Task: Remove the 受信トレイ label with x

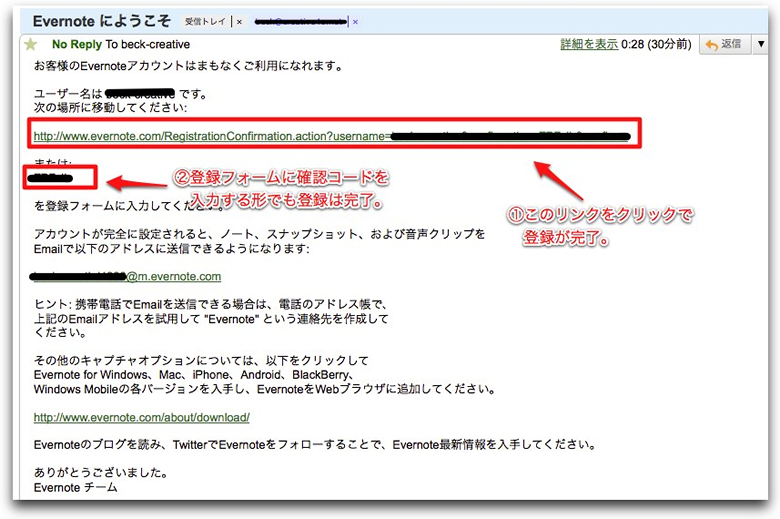Action: 239,22
